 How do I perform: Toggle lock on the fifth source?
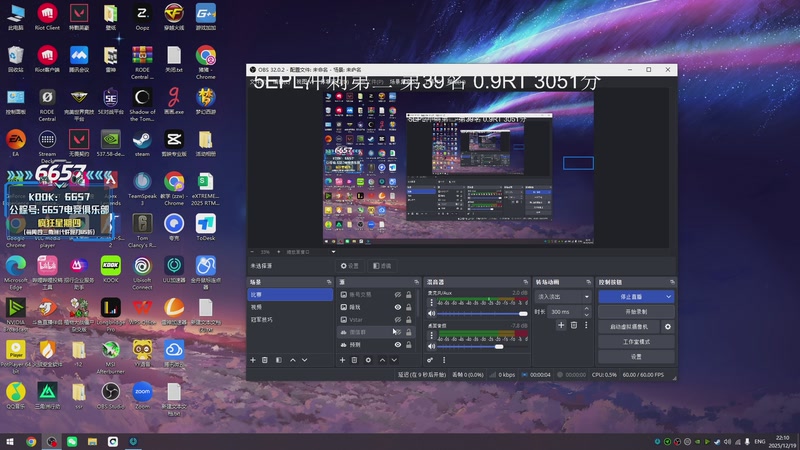tap(409, 345)
